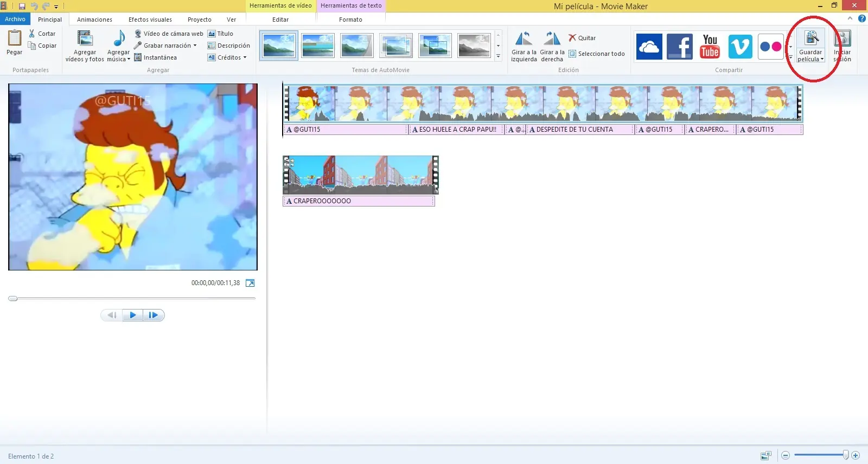868x464 pixels.
Task: Share movie to Facebook
Action: click(x=679, y=47)
